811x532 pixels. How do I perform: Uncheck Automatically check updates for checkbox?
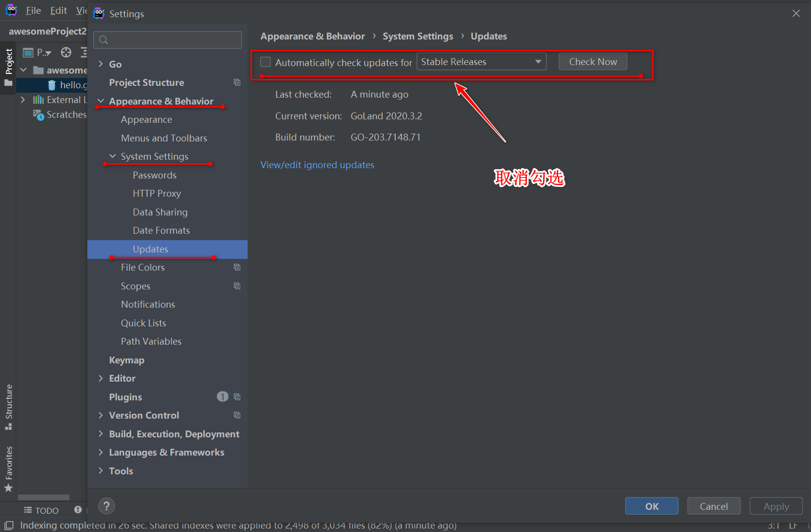[x=265, y=62]
